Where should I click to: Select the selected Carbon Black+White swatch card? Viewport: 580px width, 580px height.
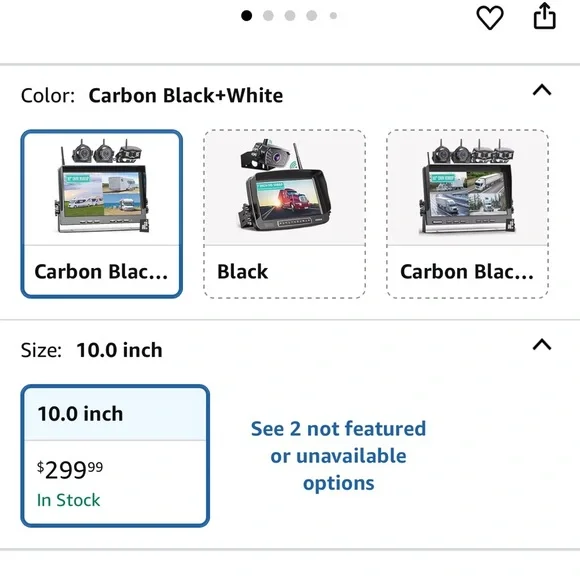coord(102,214)
